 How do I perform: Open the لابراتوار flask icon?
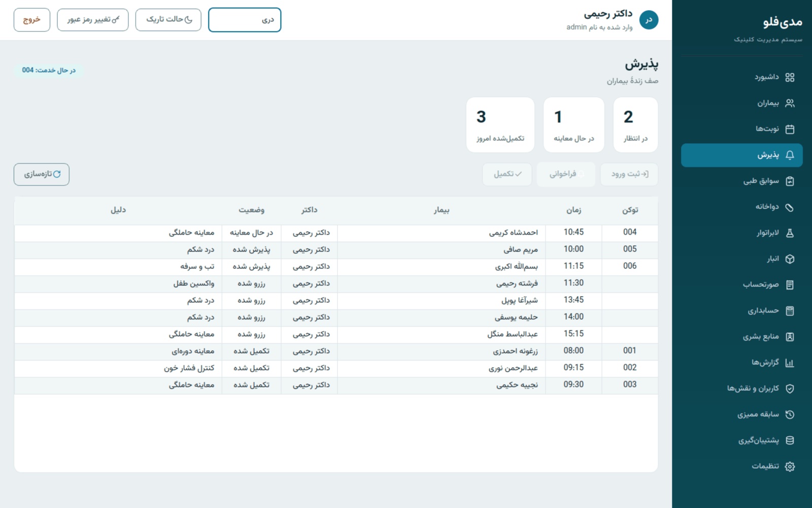coord(790,233)
